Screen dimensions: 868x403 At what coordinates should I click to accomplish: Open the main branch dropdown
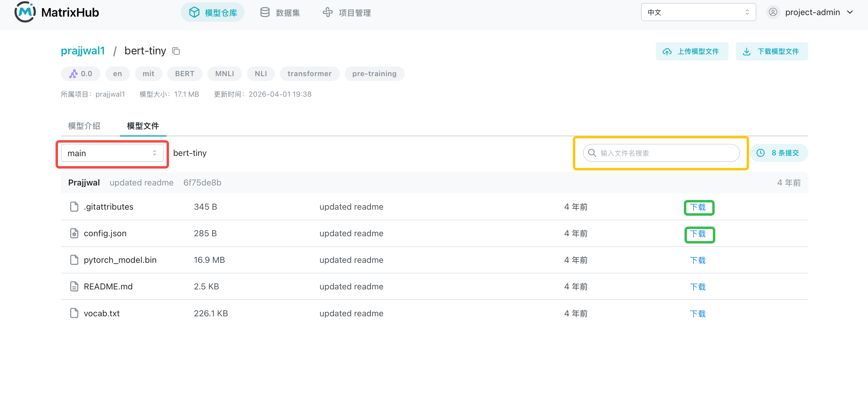(x=112, y=153)
